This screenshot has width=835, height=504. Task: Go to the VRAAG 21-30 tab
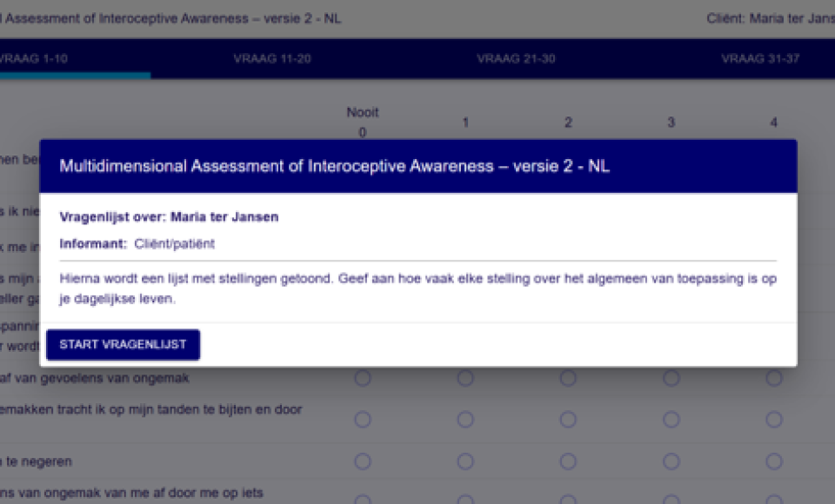pos(516,58)
